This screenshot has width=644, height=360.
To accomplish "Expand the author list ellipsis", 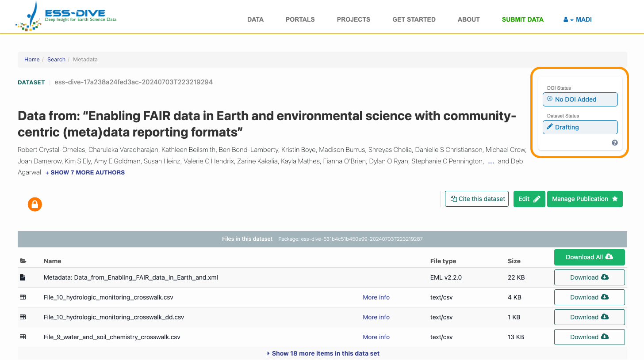I will [491, 162].
